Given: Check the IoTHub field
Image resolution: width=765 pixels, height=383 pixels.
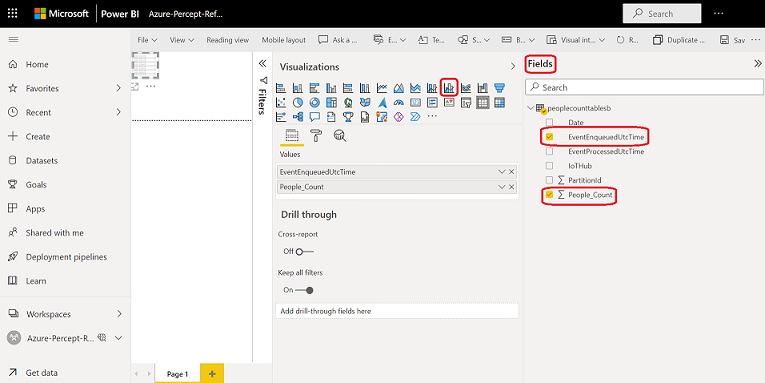Looking at the screenshot, I should (x=549, y=166).
